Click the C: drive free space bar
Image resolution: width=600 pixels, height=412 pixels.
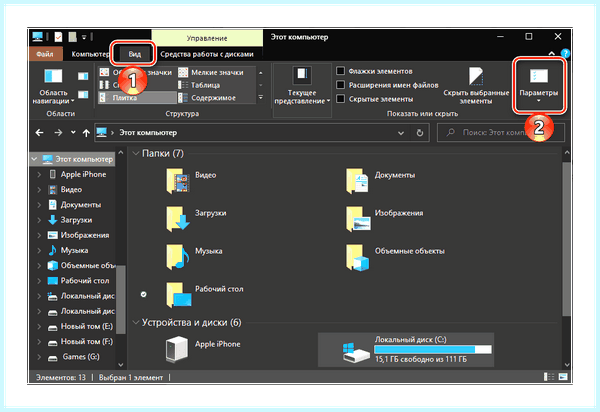pyautogui.click(x=432, y=349)
